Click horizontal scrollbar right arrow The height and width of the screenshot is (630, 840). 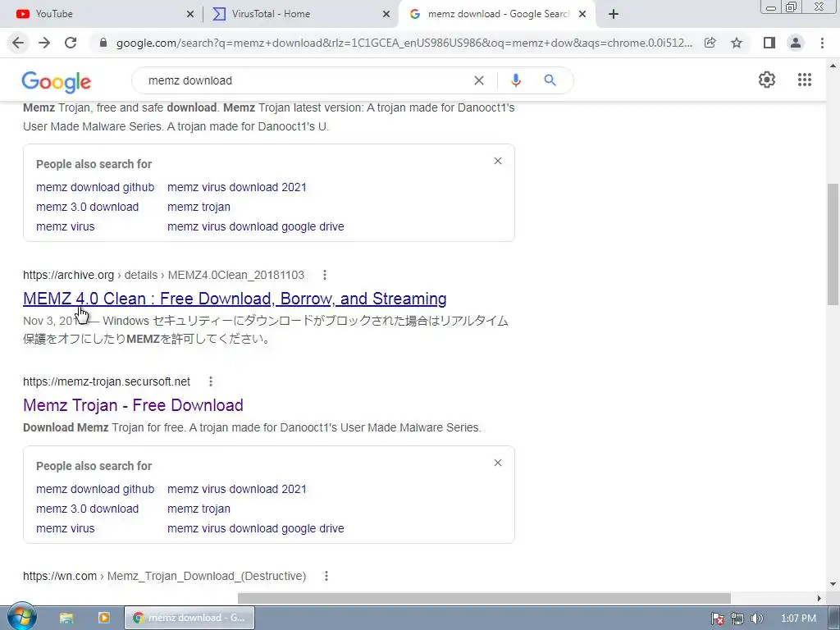819,598
